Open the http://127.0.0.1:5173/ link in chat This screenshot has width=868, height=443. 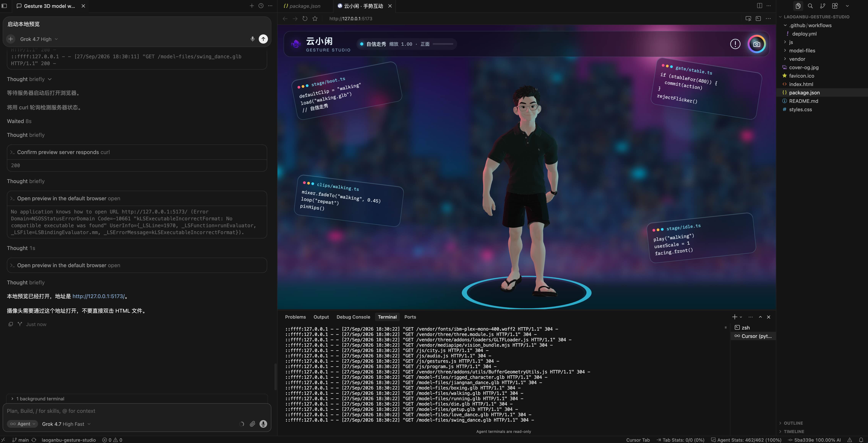[98, 296]
